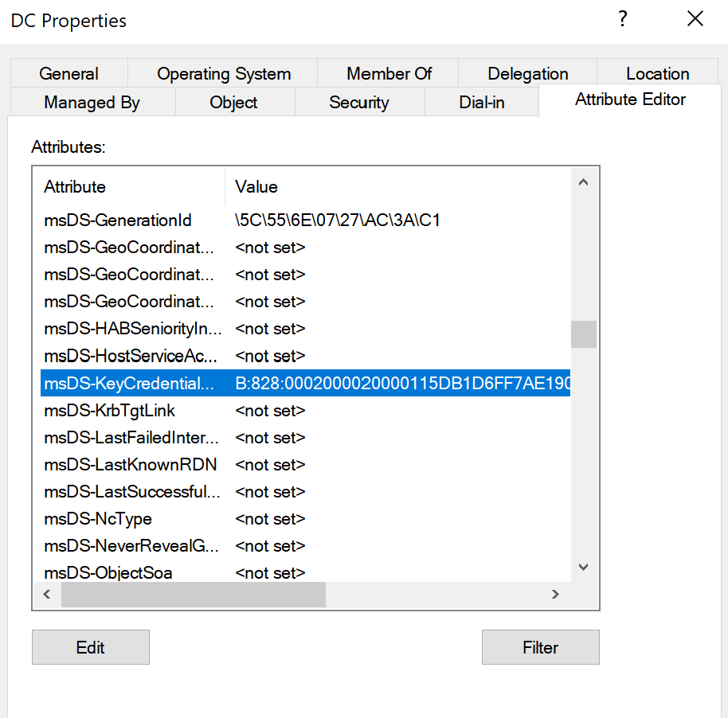Open the Operating System tab
728x718 pixels.
tap(223, 74)
